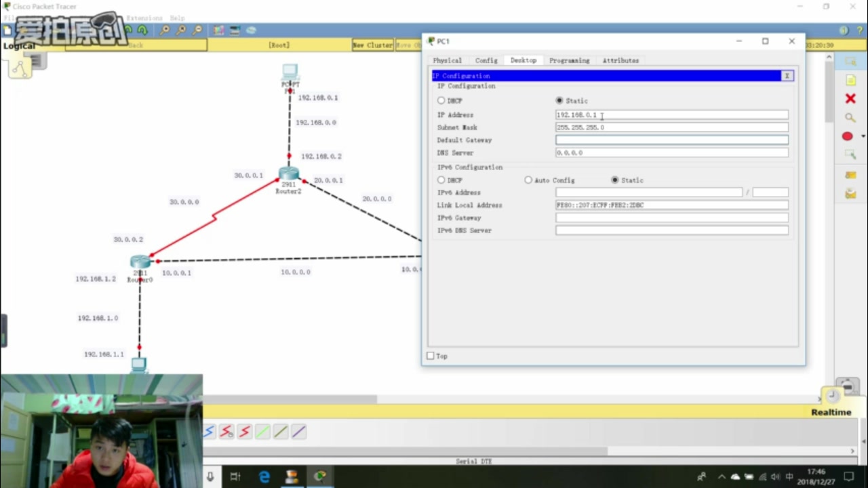Click the PC at top of topology
The height and width of the screenshot is (488, 868).
(x=290, y=71)
